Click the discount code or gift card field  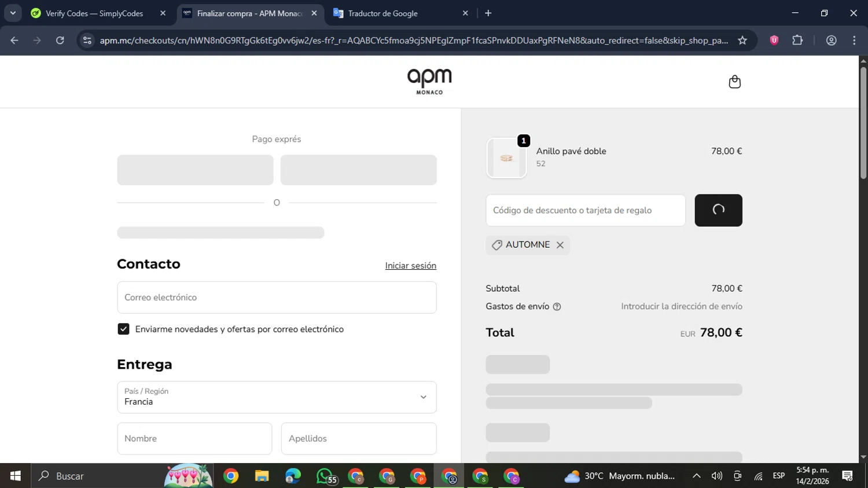tap(586, 210)
